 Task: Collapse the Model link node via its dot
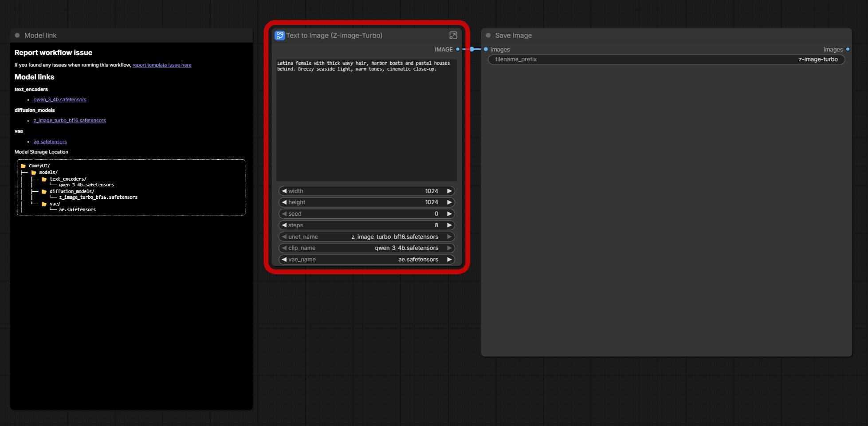point(17,35)
